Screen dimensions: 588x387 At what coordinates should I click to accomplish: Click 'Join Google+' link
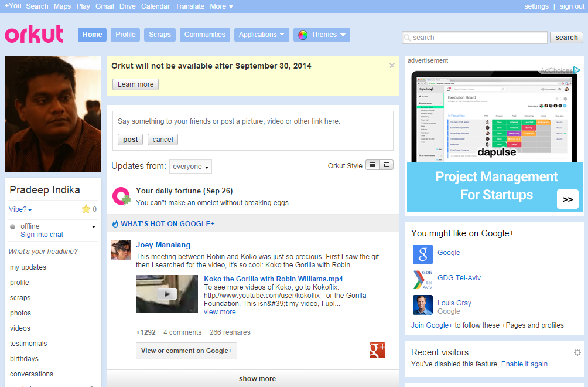(432, 325)
